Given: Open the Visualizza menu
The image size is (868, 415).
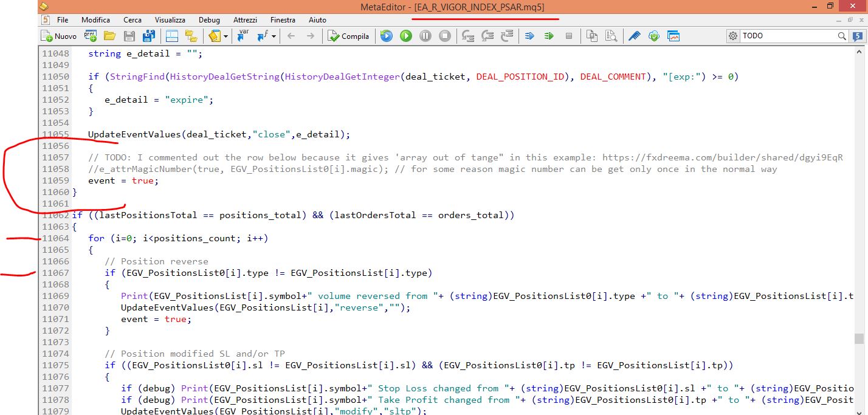Looking at the screenshot, I should coord(170,20).
